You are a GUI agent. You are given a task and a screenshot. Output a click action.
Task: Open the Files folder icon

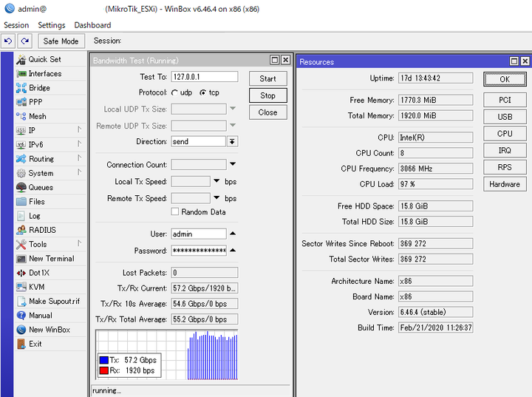pyautogui.click(x=21, y=201)
